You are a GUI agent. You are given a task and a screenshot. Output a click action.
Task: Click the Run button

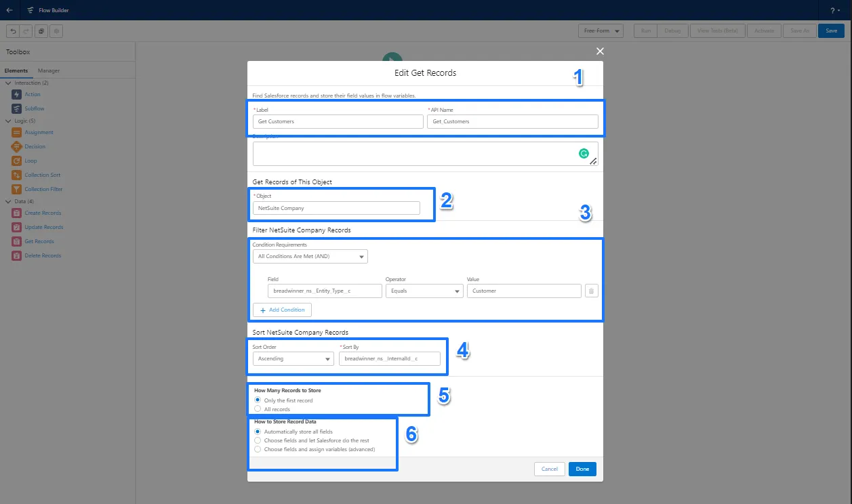coord(646,30)
